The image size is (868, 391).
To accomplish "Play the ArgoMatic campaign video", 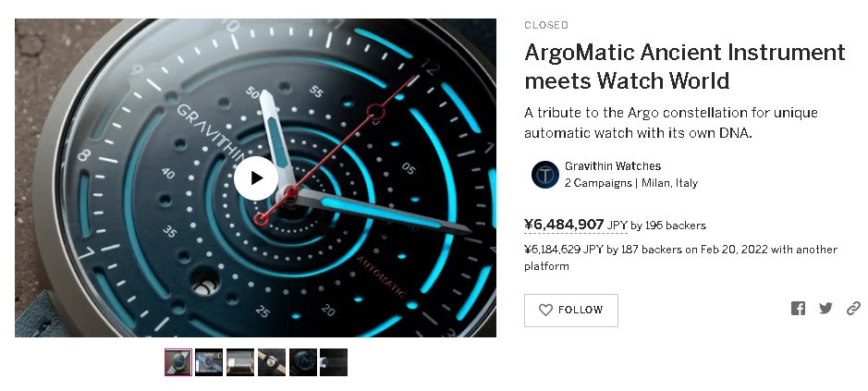I will click(x=256, y=177).
